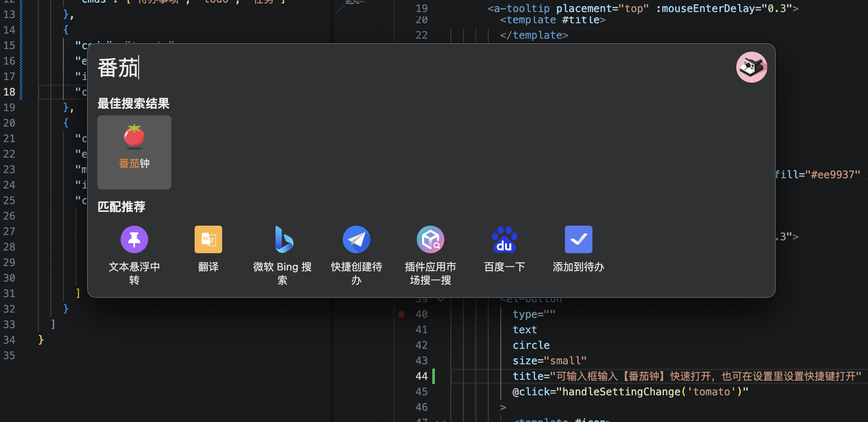Click the blue modified gutter bar near line 16
868x422 pixels.
click(21, 61)
